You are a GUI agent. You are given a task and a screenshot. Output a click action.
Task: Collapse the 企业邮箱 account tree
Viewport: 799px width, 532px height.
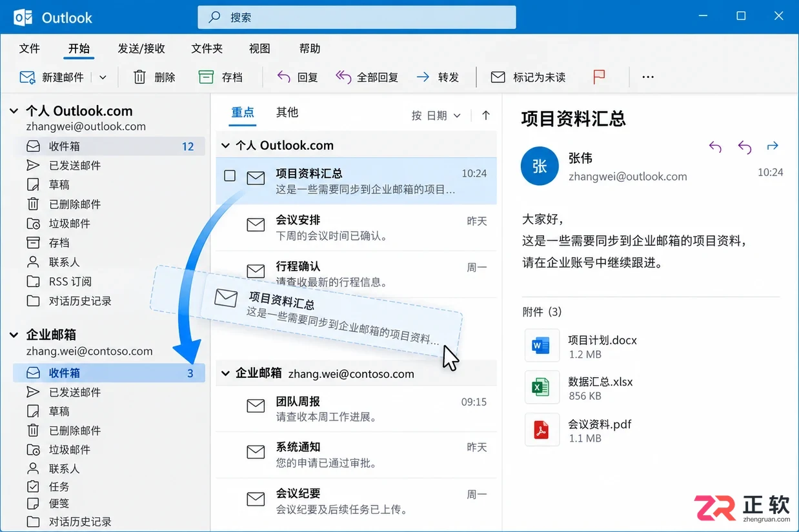point(14,335)
